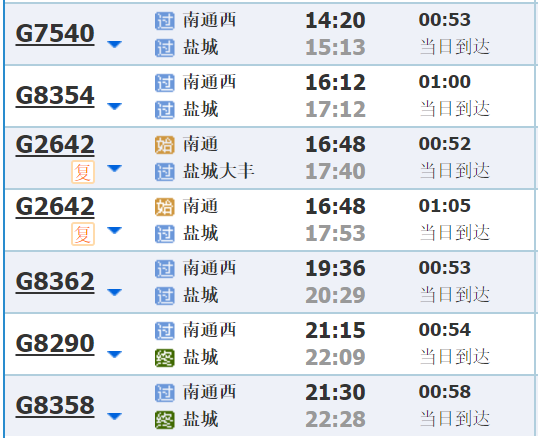
Task: Open G2642 link for 盐城大丰 arrival
Action: pyautogui.click(x=55, y=145)
